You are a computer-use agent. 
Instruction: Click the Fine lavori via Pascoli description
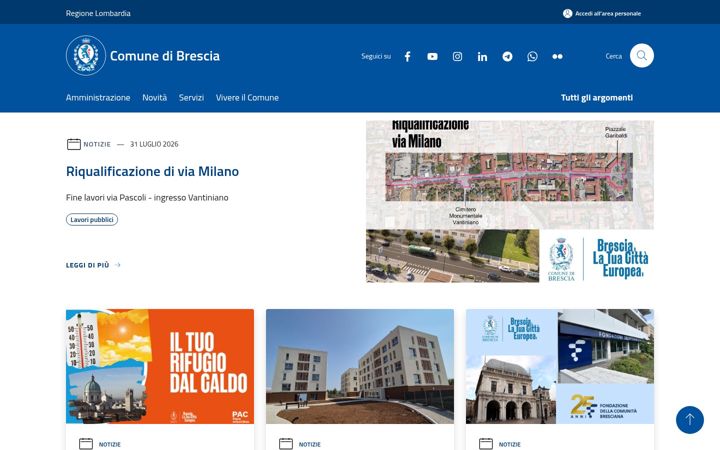tap(147, 197)
